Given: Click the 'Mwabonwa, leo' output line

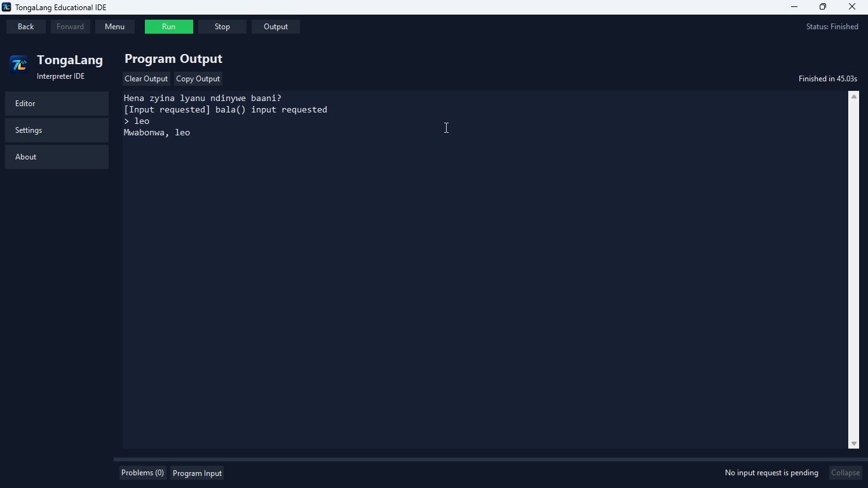Looking at the screenshot, I should tap(157, 133).
